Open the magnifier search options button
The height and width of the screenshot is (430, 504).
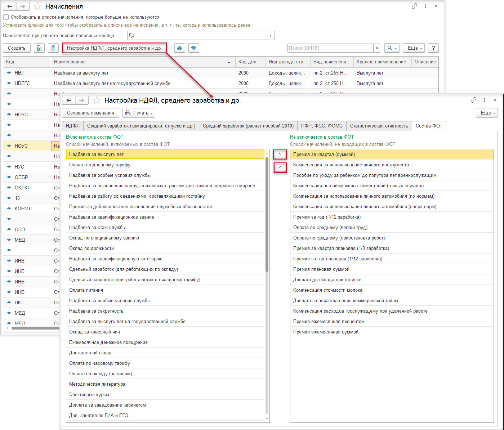click(392, 48)
